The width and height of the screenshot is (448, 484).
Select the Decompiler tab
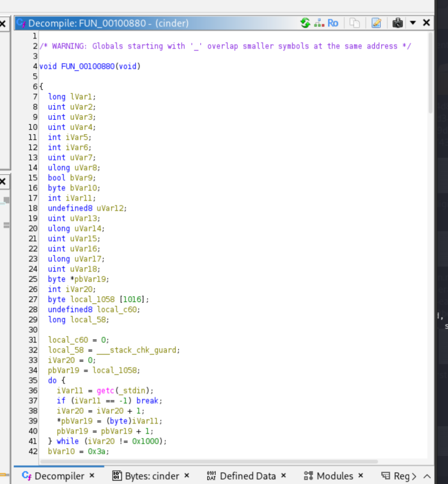[59, 476]
